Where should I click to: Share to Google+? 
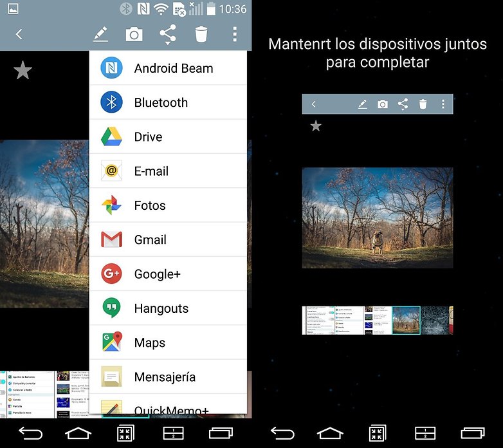coord(168,274)
